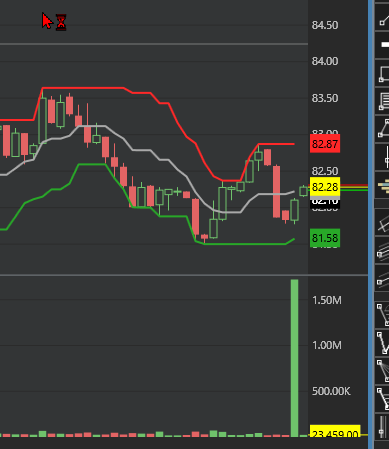389x449 pixels.
Task: Click the red 82.87 upper band label
Action: (x=325, y=144)
